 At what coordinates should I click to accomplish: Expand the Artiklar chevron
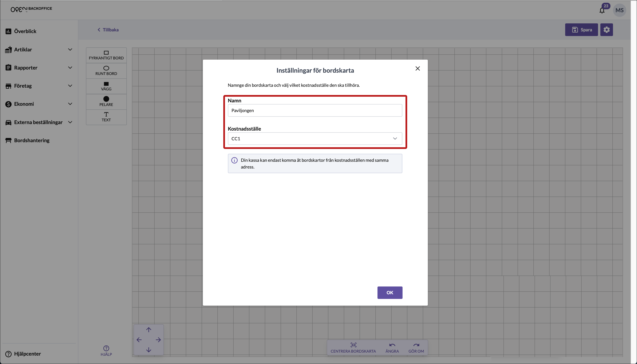[x=70, y=50]
